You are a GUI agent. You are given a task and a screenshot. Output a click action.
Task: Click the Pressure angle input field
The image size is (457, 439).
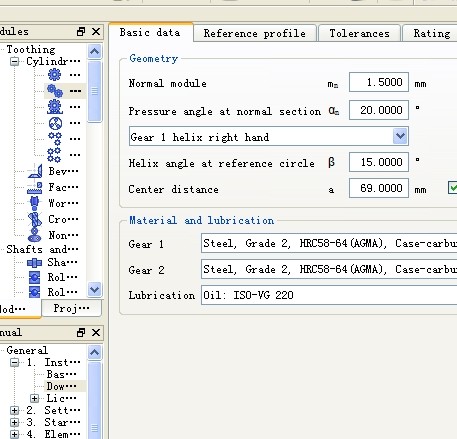[x=379, y=110]
